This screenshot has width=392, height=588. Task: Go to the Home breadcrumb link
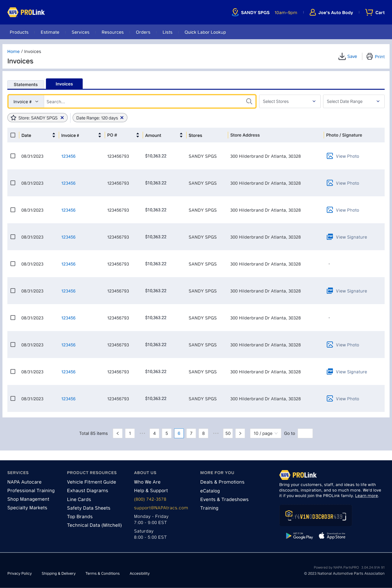click(13, 51)
